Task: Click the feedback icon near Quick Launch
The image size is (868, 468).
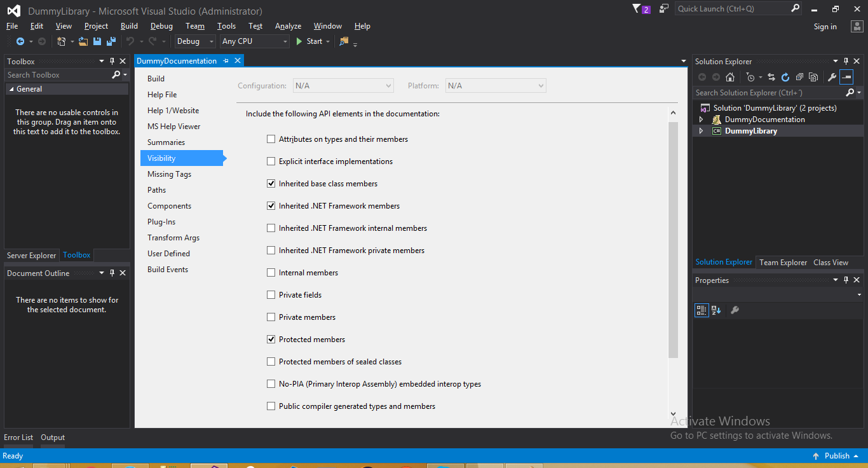Action: (664, 9)
